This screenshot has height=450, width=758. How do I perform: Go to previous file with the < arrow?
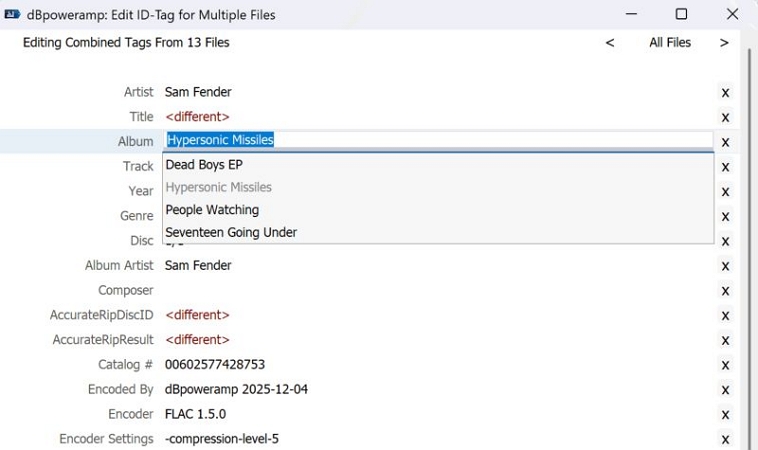(x=610, y=43)
